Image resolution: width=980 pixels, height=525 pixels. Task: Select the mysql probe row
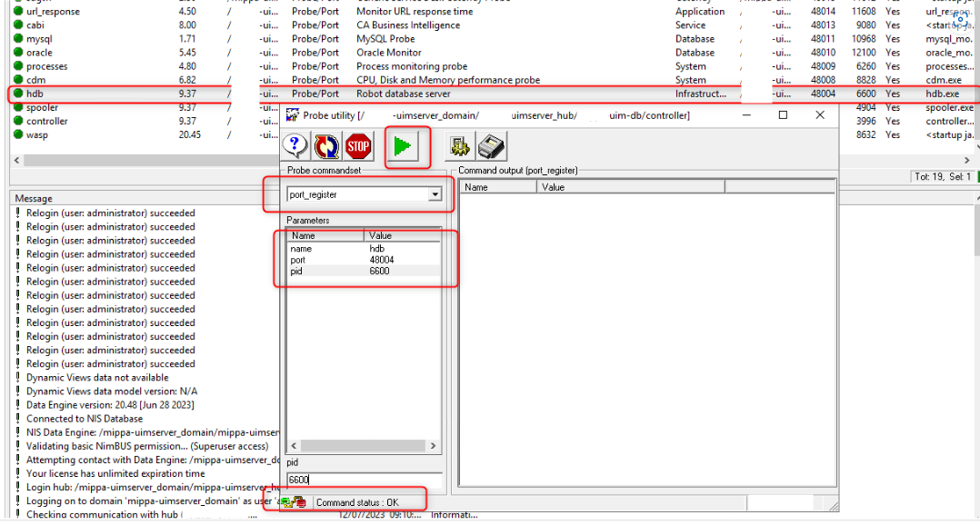click(494, 39)
